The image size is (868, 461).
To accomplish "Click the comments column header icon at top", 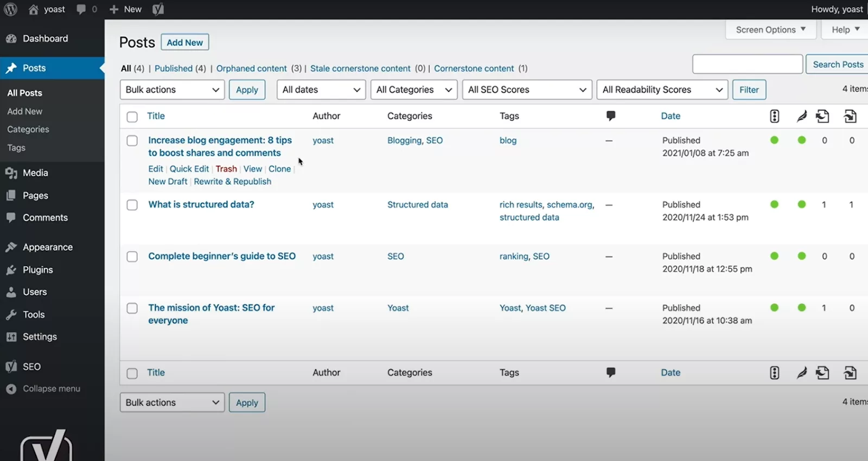I will 611,116.
